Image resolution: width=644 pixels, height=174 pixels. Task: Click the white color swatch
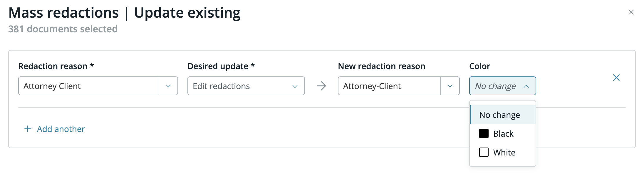pos(484,152)
